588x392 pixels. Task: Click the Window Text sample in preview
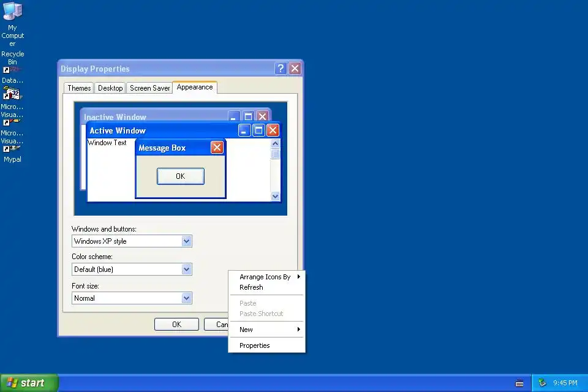[107, 143]
